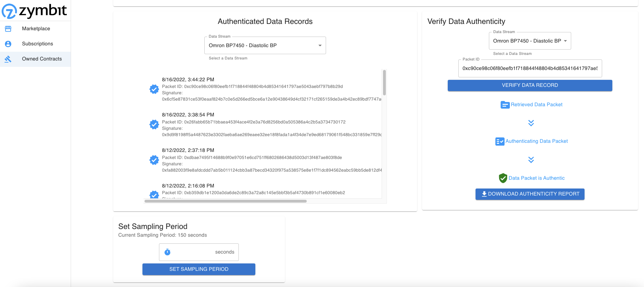This screenshot has height=287, width=644.
Task: Click the Download arrow icon on report button
Action: click(484, 194)
